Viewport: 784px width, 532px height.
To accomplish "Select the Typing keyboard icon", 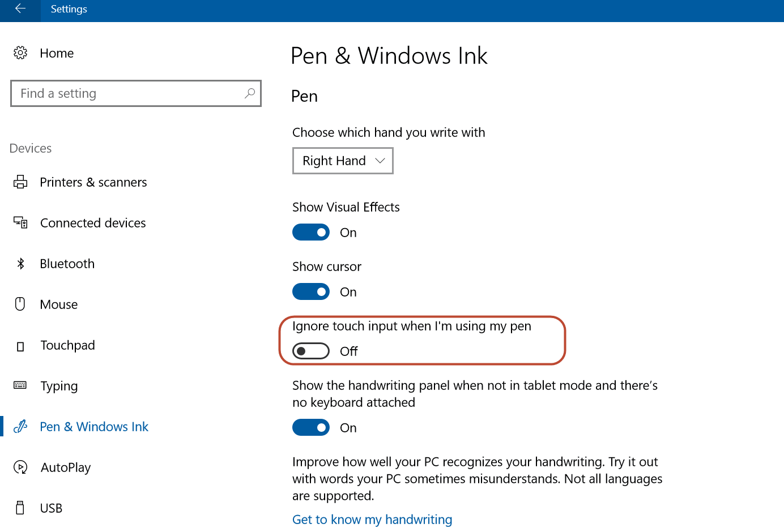I will click(20, 385).
